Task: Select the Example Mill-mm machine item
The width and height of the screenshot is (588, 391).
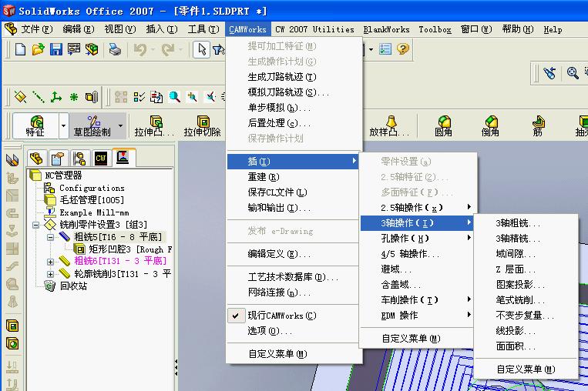Action: point(87,212)
